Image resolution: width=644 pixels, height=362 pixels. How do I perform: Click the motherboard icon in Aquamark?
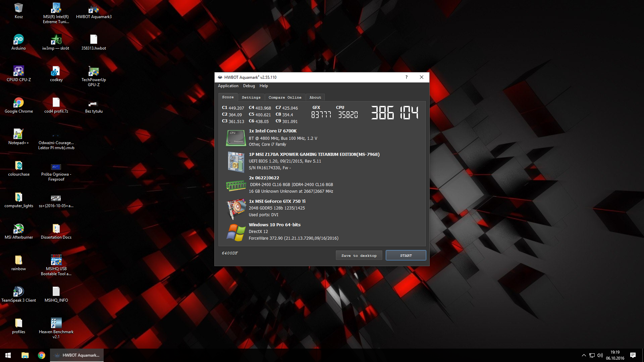(x=235, y=162)
